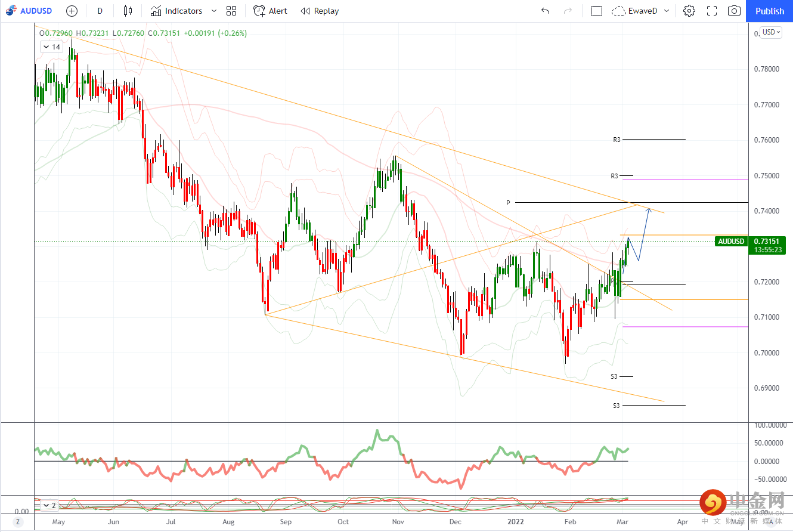
Task: Enter fullscreen mode
Action: pos(712,11)
